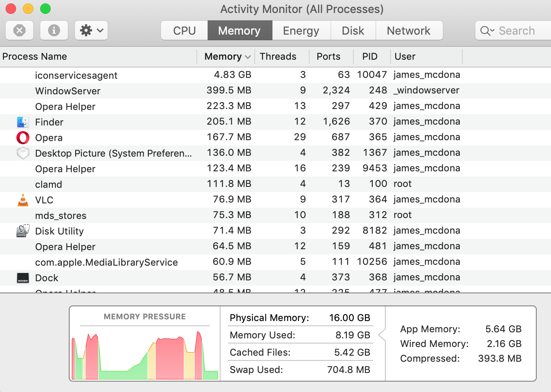Expand the gear menu dropdown arrow
Screen dimensions: 551x392
point(100,31)
